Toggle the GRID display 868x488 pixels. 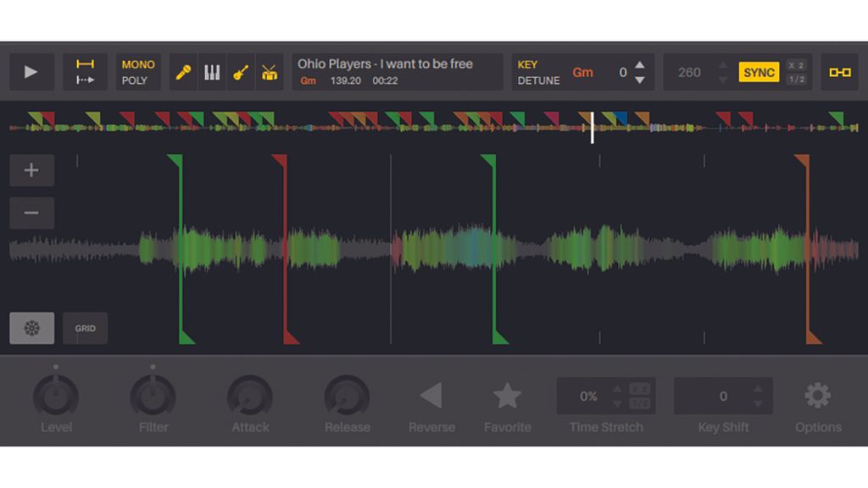tap(85, 328)
